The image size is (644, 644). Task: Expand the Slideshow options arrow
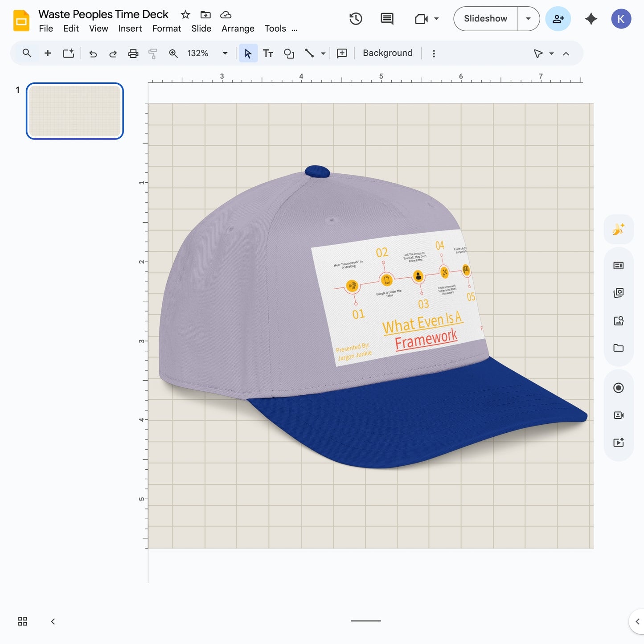(x=528, y=19)
